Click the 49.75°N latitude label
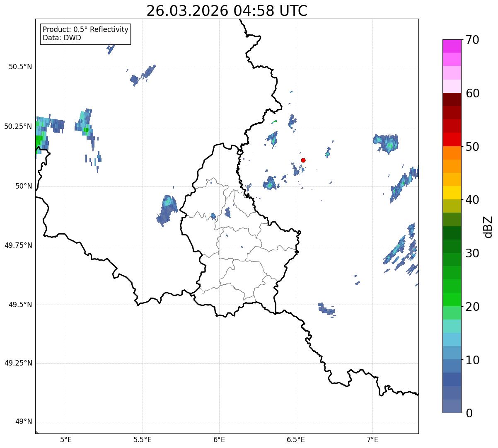The height and width of the screenshot is (448, 498). (18, 245)
